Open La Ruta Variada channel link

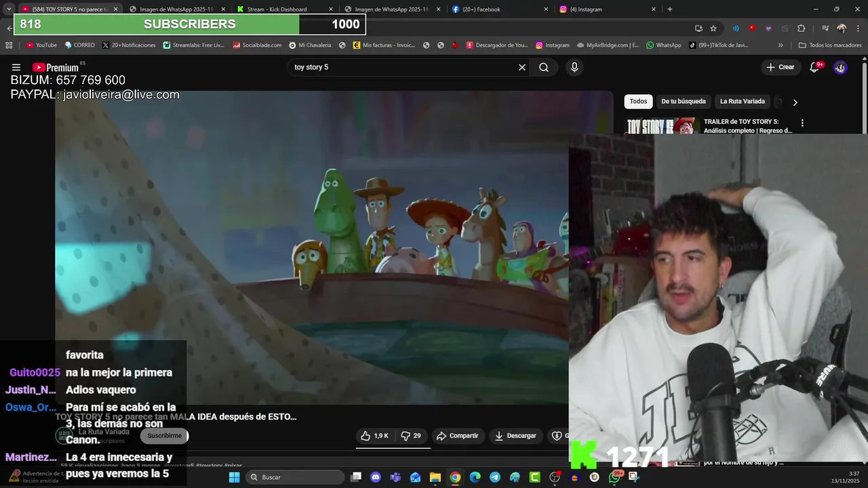tap(104, 432)
